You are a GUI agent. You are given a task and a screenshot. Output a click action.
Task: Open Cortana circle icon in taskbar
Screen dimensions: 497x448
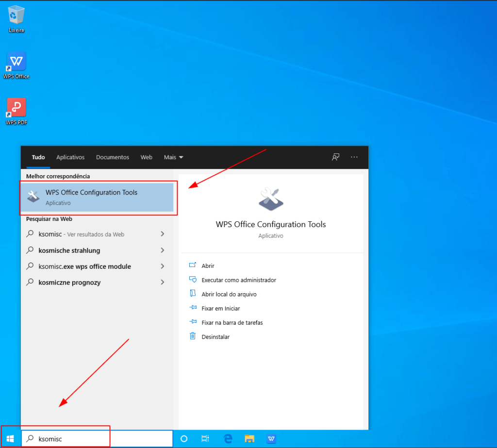tap(184, 439)
